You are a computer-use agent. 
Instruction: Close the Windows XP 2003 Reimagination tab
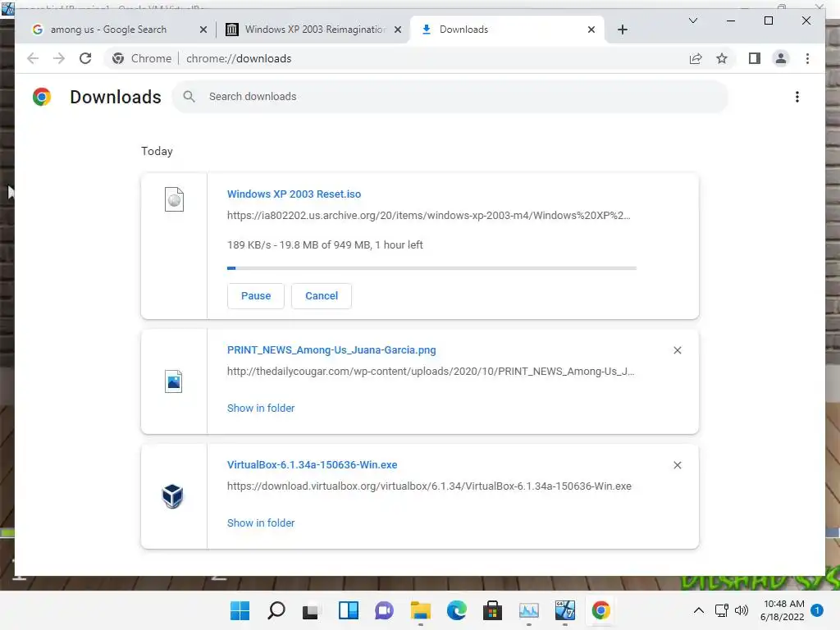tap(398, 30)
